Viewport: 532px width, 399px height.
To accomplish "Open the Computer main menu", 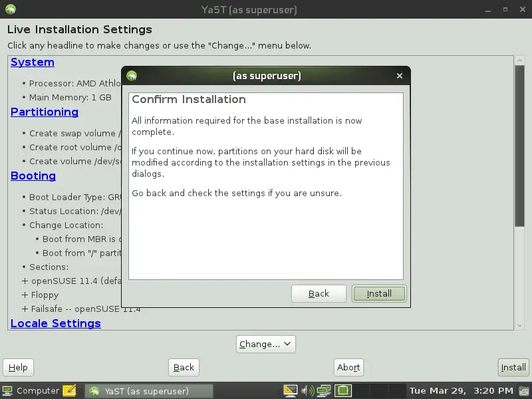I will tap(31, 391).
